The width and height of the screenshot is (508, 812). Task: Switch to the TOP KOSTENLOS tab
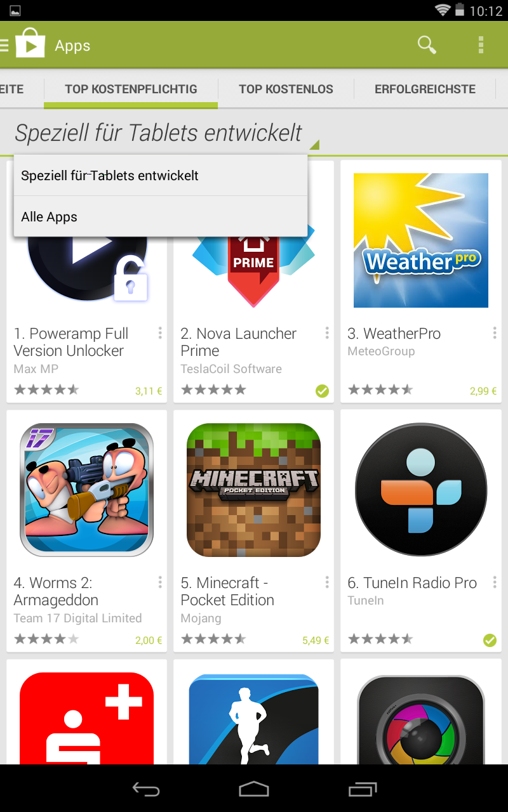point(286,89)
